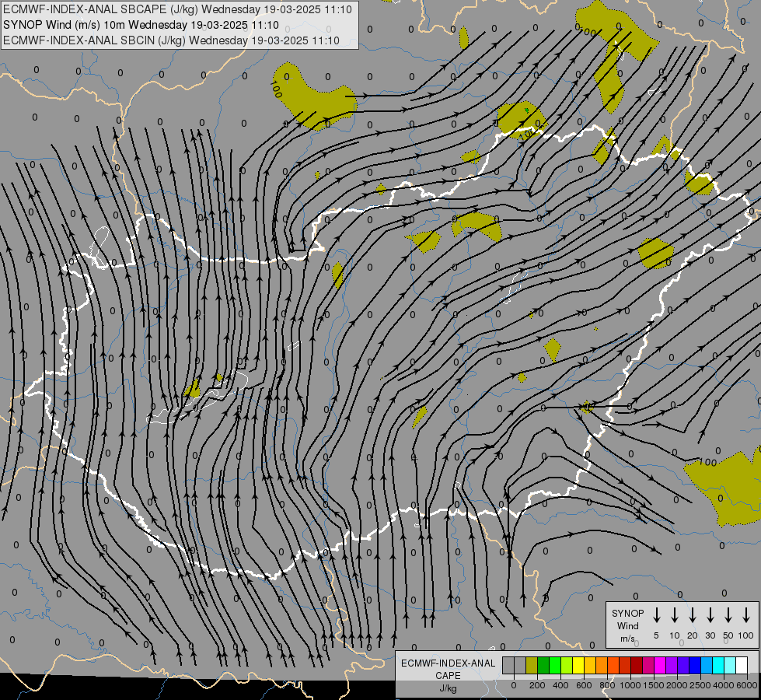Pick the dark green CAPE legend swatch
This screenshot has height=700, width=761.
[x=543, y=665]
